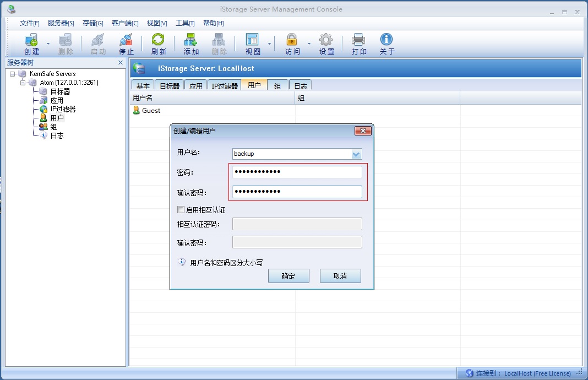Click the 用户名 column header
Viewport: 588px width, 380px height.
[213, 98]
